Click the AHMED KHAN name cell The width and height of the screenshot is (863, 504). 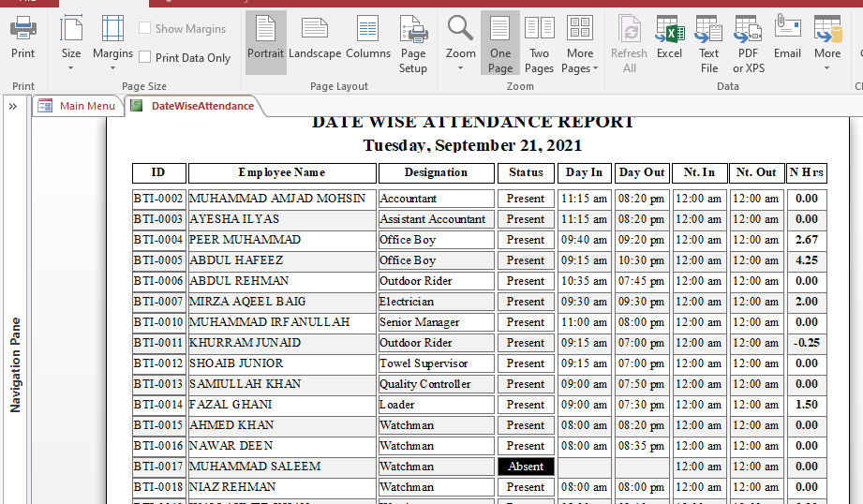point(282,425)
